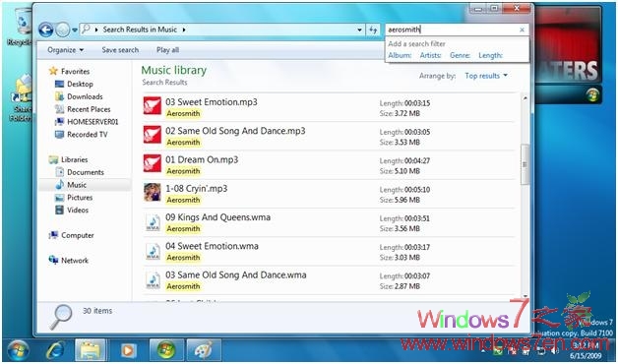Expand the address bar history dropdown
Viewport: 618px width, 364px height.
click(359, 30)
